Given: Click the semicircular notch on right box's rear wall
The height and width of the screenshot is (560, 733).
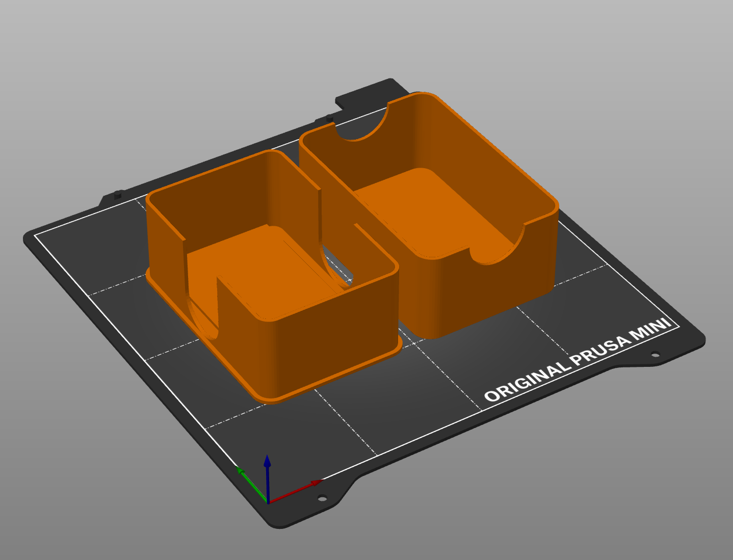Looking at the screenshot, I should point(362,127).
